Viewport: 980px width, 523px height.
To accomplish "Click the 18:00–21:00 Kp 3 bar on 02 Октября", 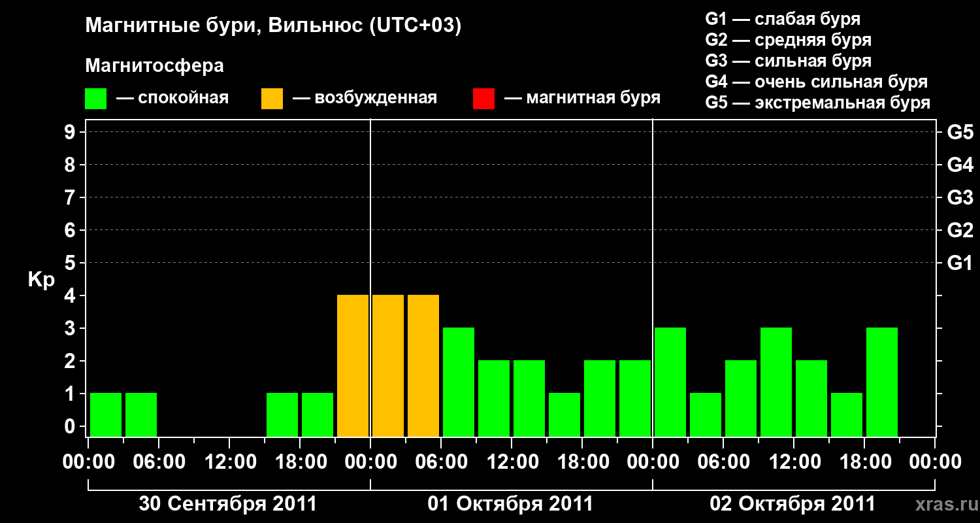I will 882,382.
